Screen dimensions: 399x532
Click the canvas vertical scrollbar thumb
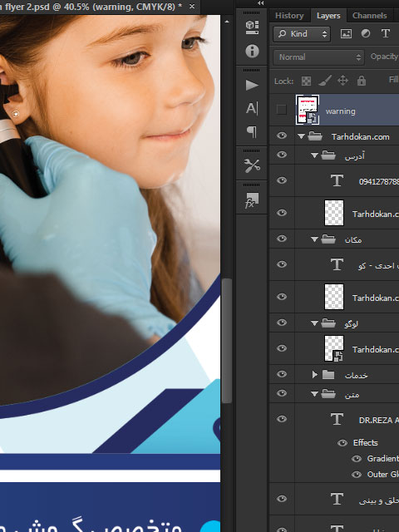pos(227,341)
